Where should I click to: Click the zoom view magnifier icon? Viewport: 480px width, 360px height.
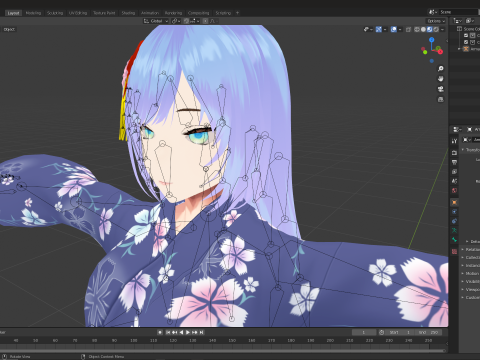[441, 69]
